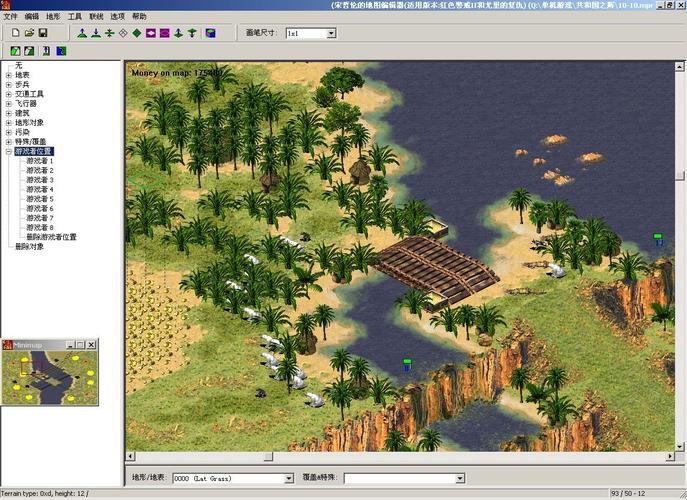Screen dimensions: 687x500
Task: Select the raise terrain height tool
Action: pos(82,33)
